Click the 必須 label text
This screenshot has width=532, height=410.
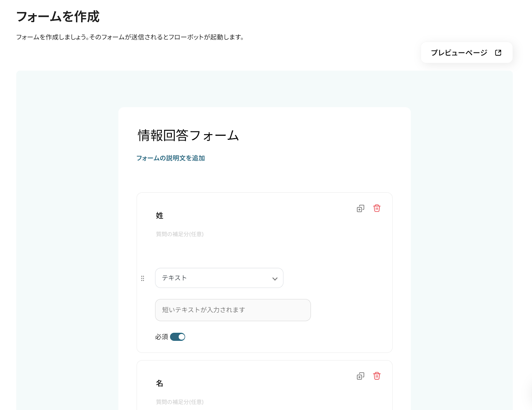pos(162,337)
